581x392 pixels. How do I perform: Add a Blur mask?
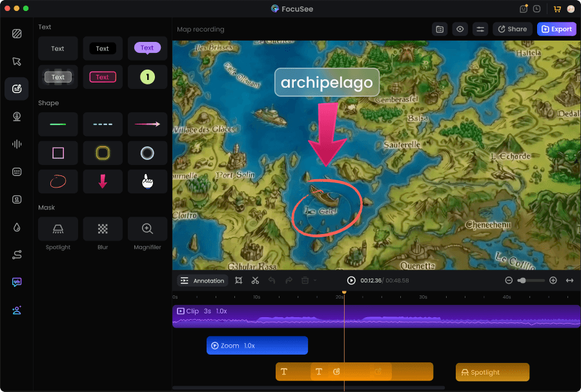[x=103, y=229]
